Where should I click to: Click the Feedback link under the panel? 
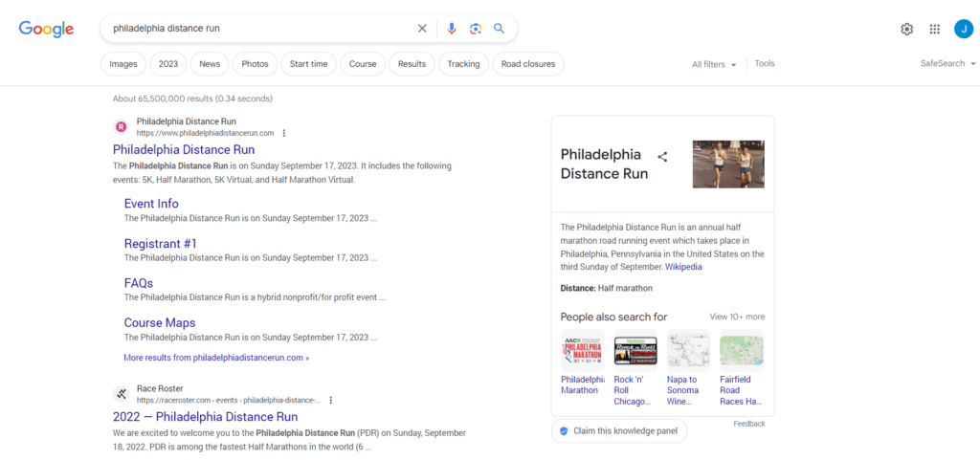[749, 424]
